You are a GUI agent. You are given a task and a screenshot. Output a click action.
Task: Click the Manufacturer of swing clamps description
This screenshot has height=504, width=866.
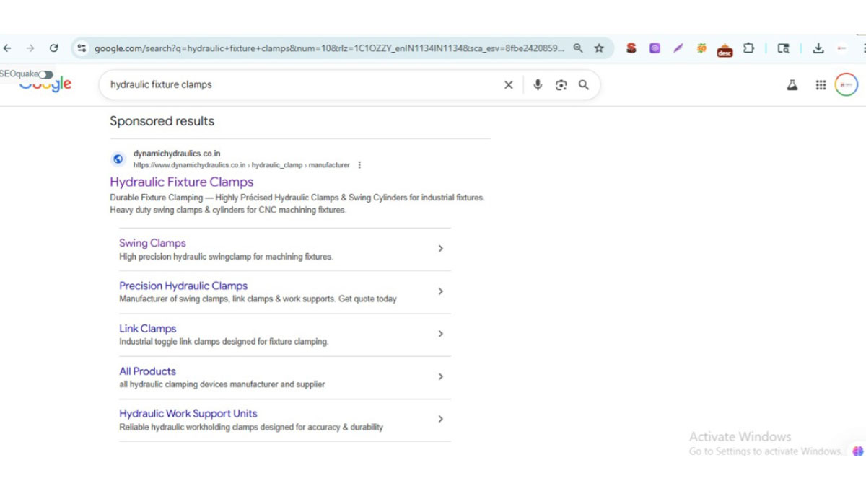click(x=258, y=299)
